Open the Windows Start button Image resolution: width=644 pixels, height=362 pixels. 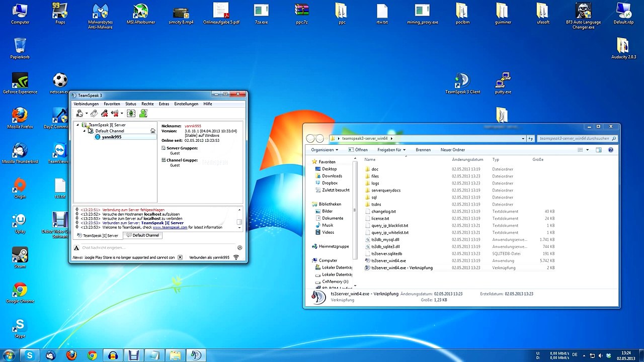click(x=9, y=355)
